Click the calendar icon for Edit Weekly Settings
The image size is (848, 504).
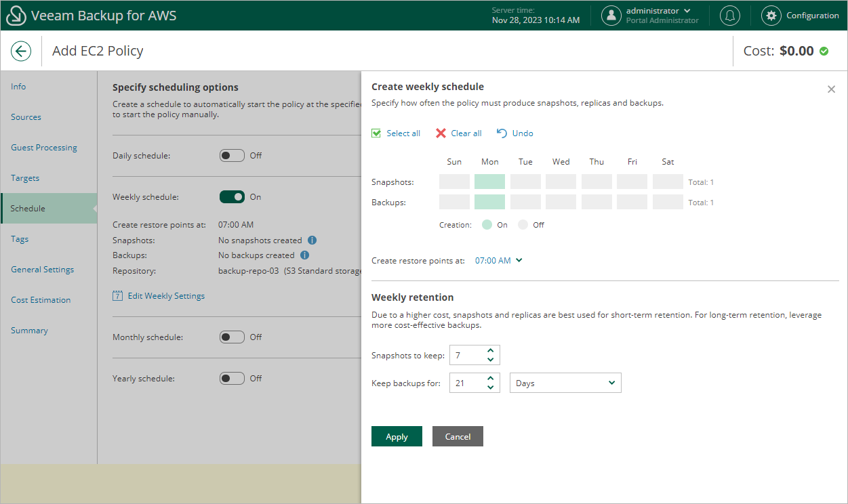[x=117, y=296]
